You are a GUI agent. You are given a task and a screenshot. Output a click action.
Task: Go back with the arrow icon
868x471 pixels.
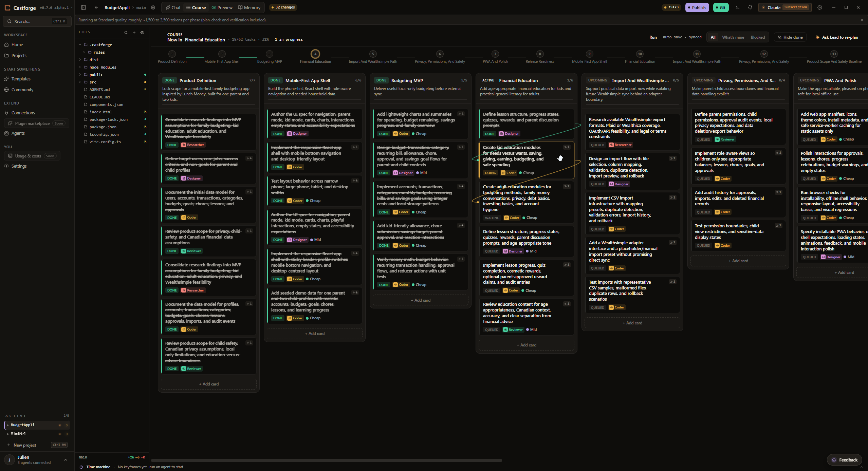96,7
